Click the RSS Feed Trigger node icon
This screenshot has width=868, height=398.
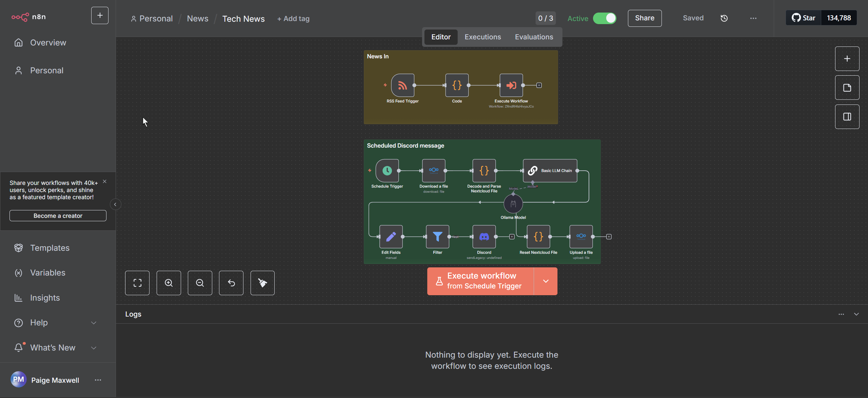pos(402,85)
